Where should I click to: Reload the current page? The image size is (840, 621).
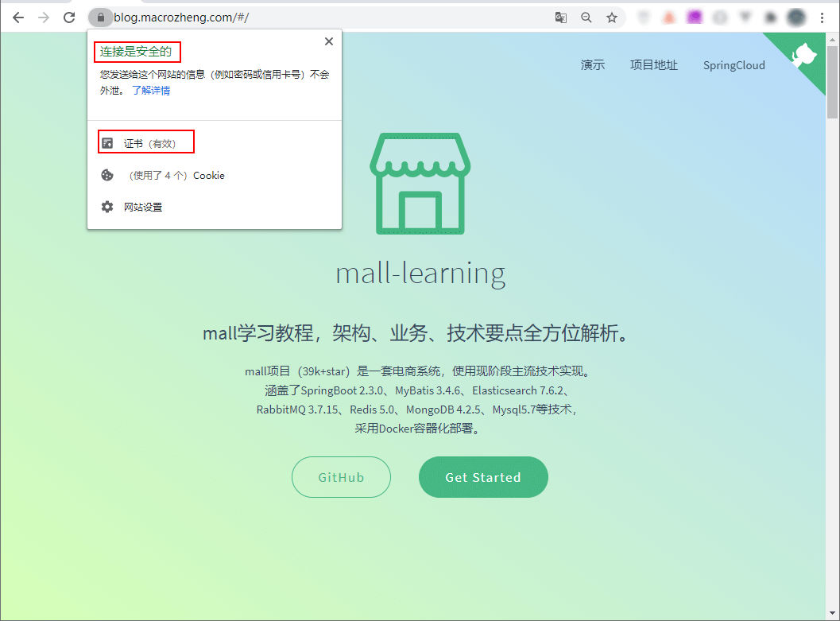[x=69, y=17]
